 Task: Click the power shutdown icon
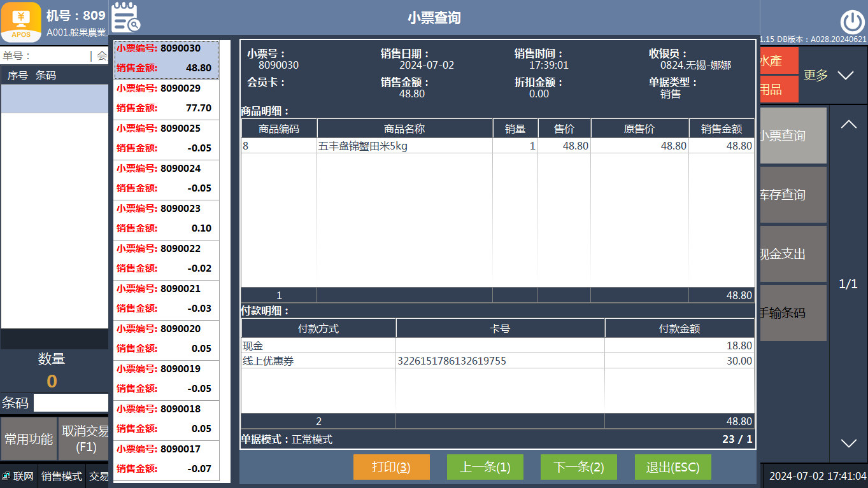[x=852, y=22]
